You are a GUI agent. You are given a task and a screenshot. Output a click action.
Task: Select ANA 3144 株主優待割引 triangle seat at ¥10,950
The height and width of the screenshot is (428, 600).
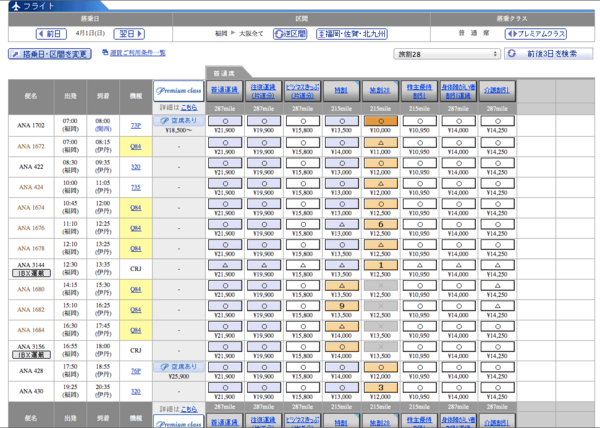click(x=419, y=265)
